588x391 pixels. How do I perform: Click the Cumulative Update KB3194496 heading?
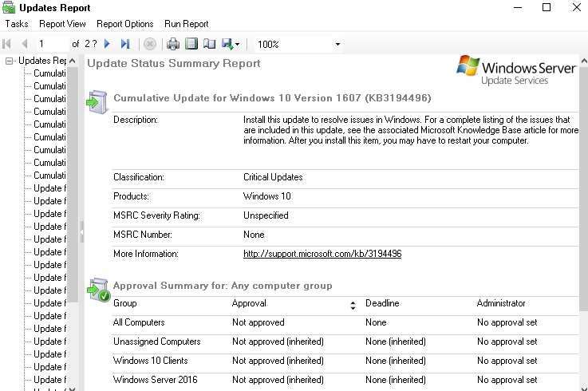(x=272, y=98)
